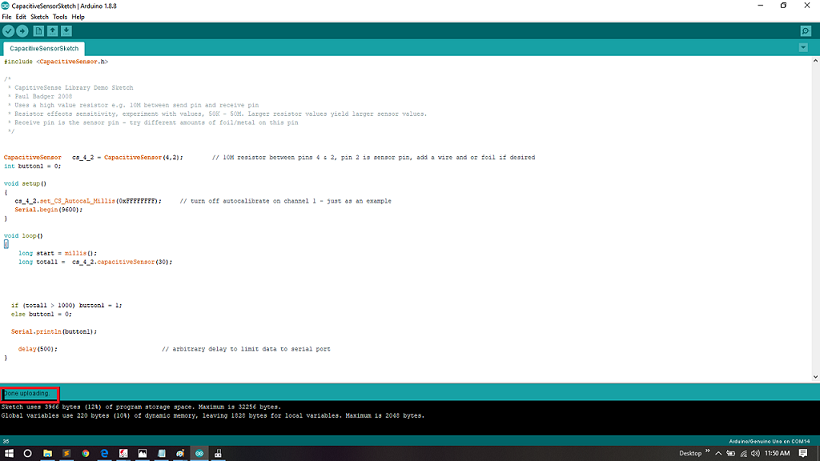Click the Cortana circle on taskbar
The image size is (820, 461).
[x=28, y=453]
